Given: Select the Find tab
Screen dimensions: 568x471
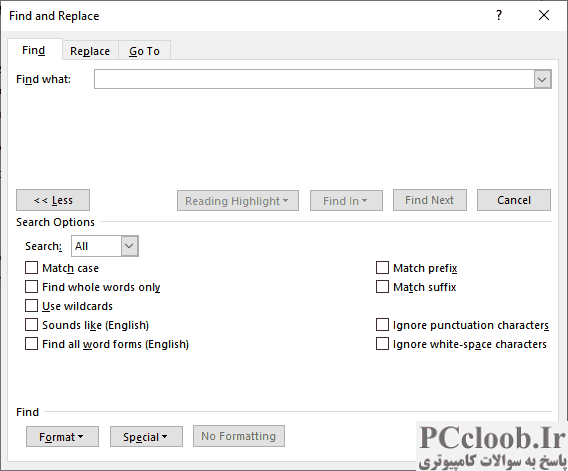Looking at the screenshot, I should tap(34, 50).
